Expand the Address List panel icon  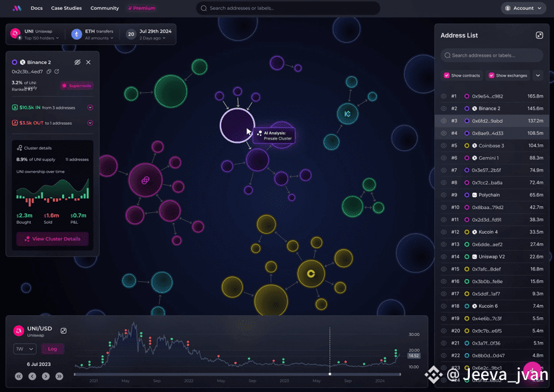pyautogui.click(x=539, y=35)
